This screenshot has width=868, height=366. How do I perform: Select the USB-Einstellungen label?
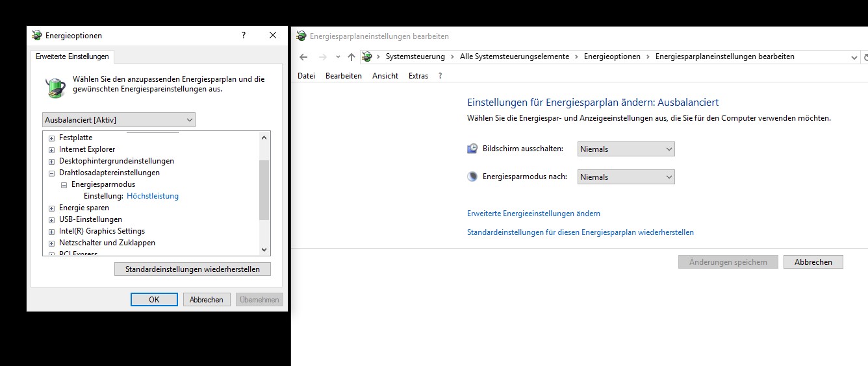[90, 219]
